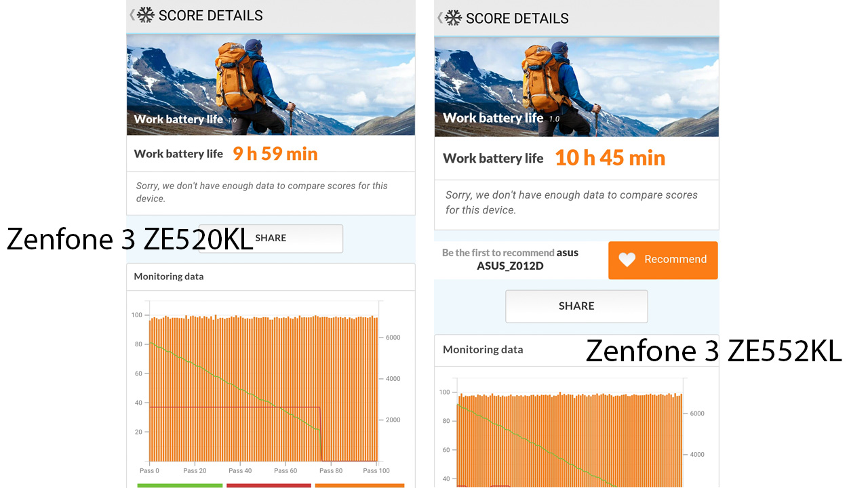The height and width of the screenshot is (488, 868).
Task: Expand the Monitoring data section on right panel
Action: coord(483,349)
